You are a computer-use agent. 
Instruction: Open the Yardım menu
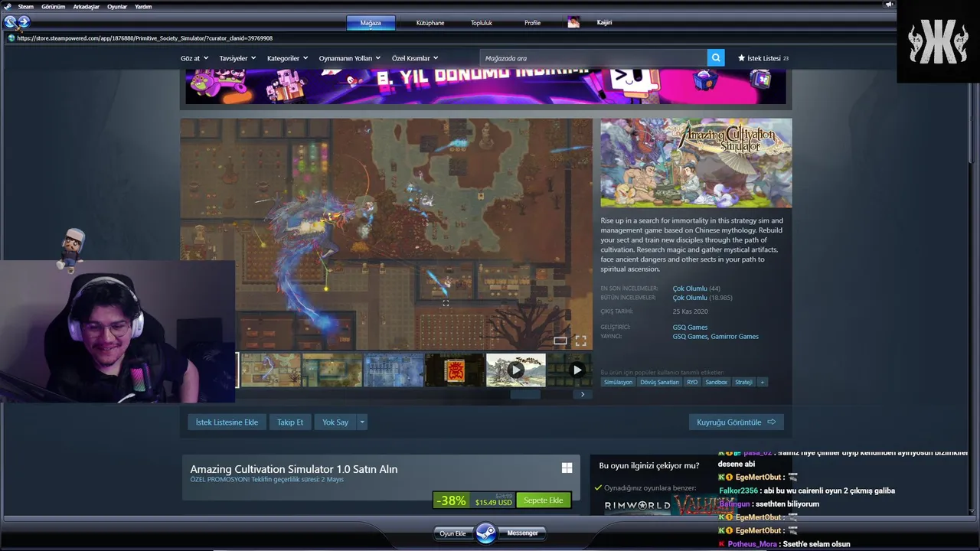(x=143, y=6)
